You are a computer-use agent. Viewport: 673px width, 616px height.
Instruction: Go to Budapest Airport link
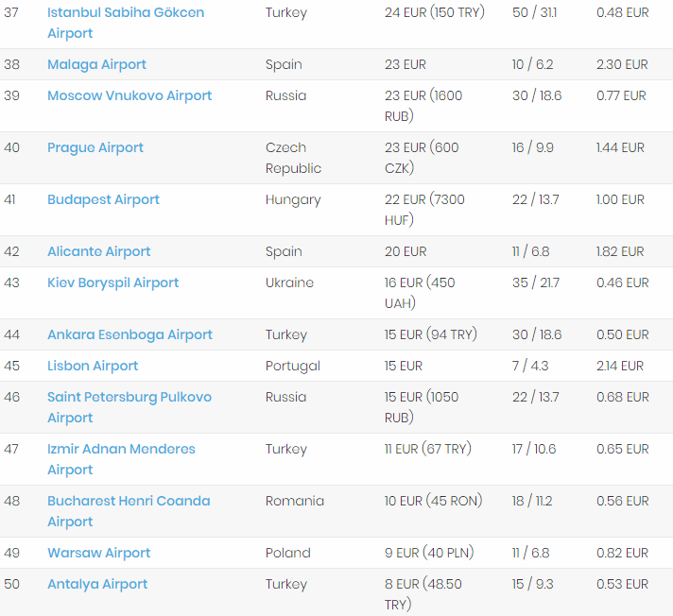103,199
